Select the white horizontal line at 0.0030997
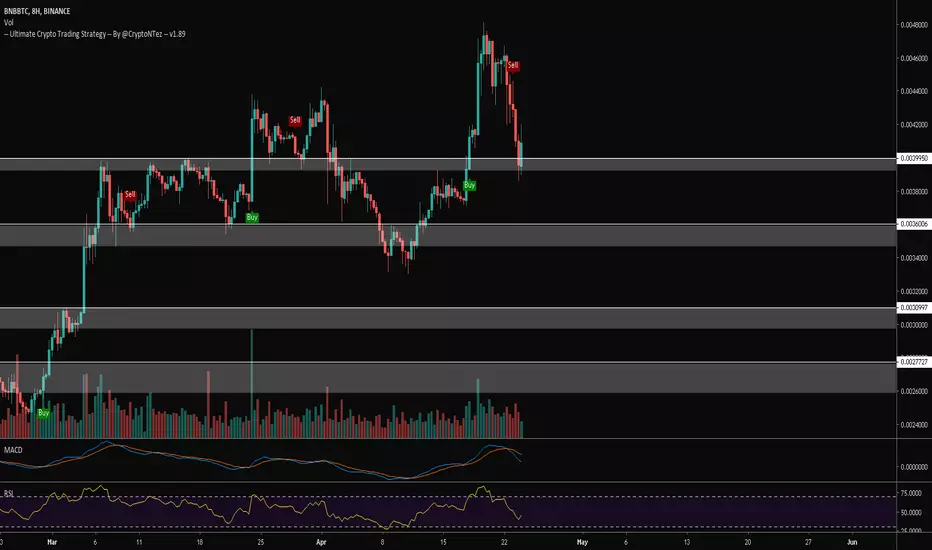932x550 pixels. tap(448, 307)
